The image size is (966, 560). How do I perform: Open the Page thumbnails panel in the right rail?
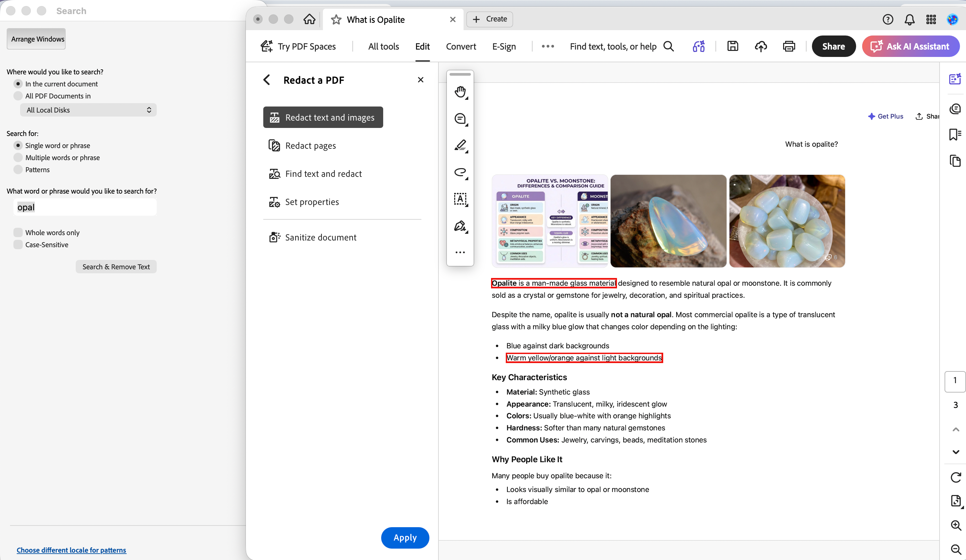[x=955, y=161]
